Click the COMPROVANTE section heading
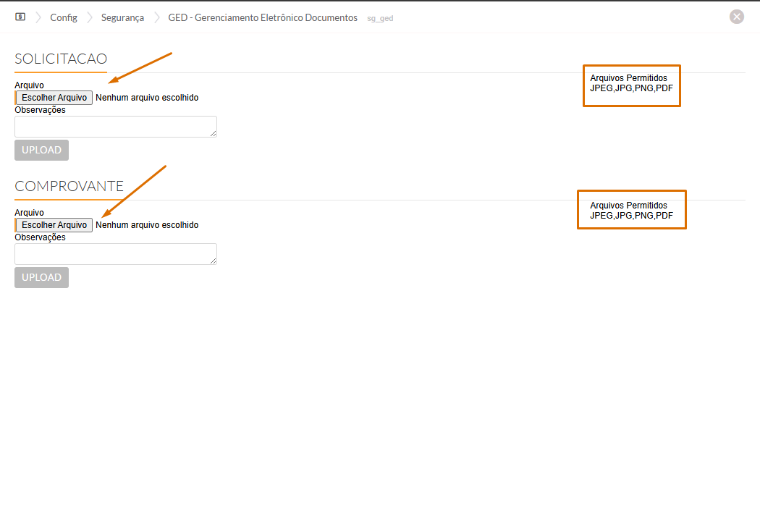Viewport: 760px width, 532px height. 69,186
